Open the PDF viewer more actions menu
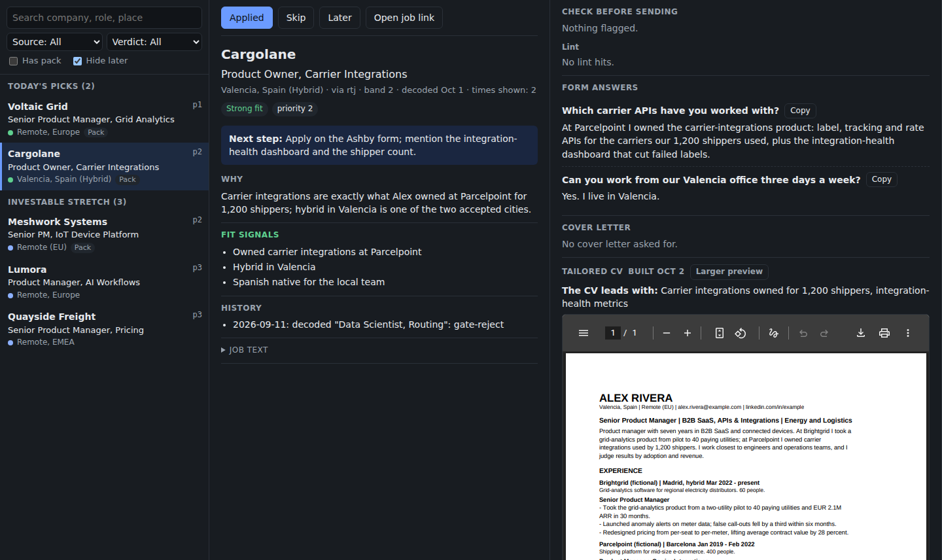 908,333
